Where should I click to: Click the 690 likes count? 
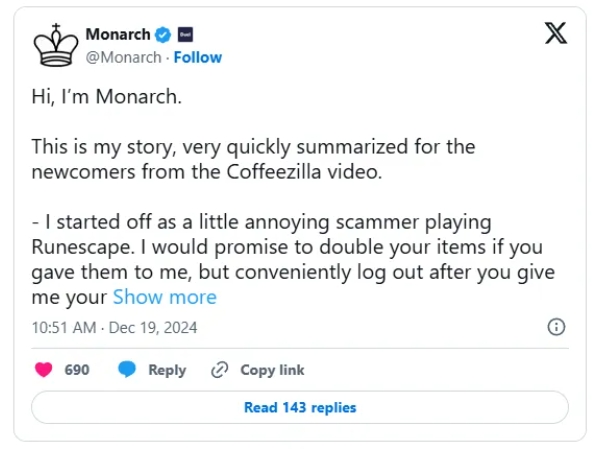(x=77, y=370)
